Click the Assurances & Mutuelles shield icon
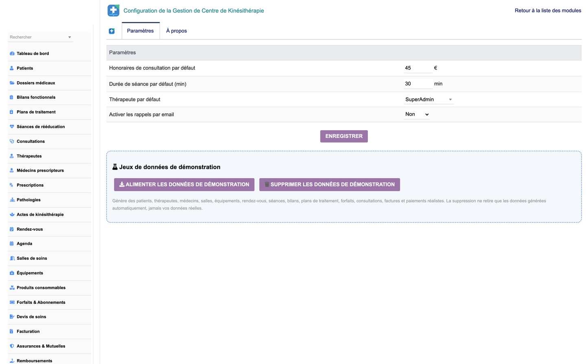The width and height of the screenshot is (588, 364). pyautogui.click(x=12, y=346)
